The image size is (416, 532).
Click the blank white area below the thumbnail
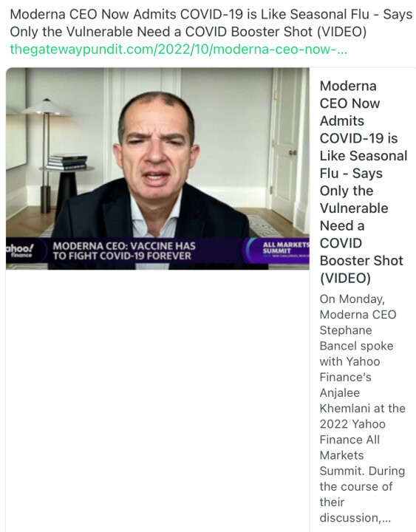click(x=157, y=400)
